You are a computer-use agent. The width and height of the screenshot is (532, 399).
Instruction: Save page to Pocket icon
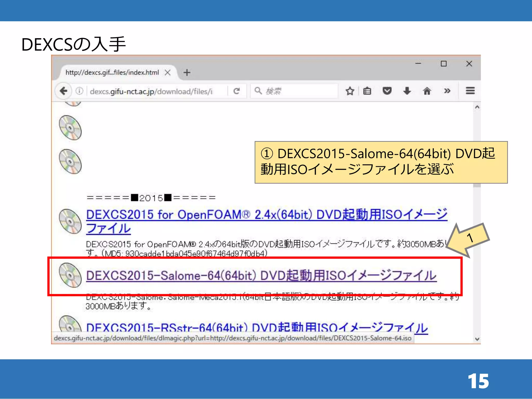pos(387,91)
